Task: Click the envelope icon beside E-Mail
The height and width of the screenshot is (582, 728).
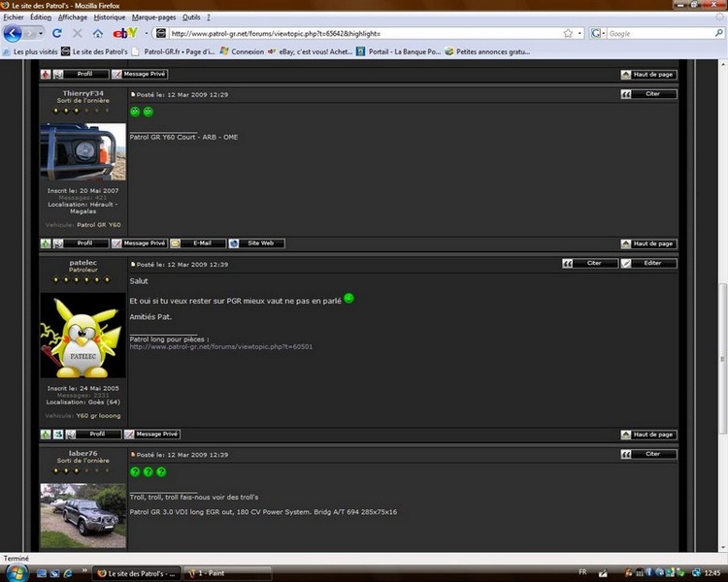Action: 175,243
